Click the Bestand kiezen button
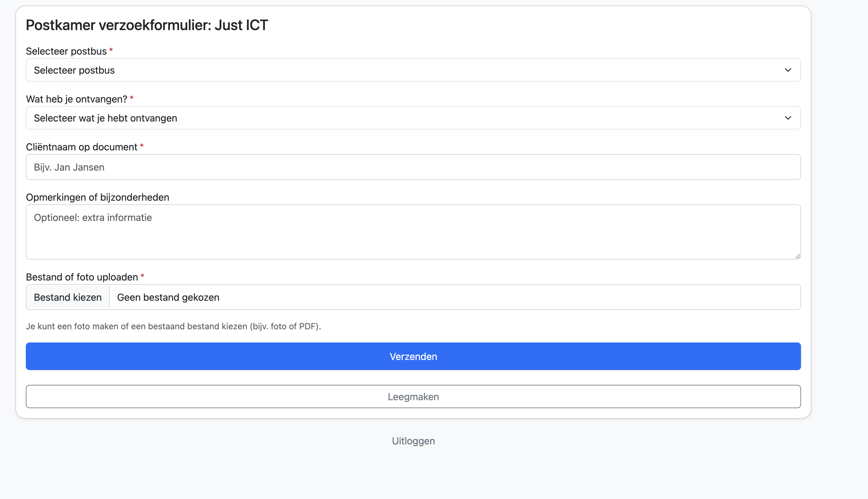 pyautogui.click(x=68, y=297)
